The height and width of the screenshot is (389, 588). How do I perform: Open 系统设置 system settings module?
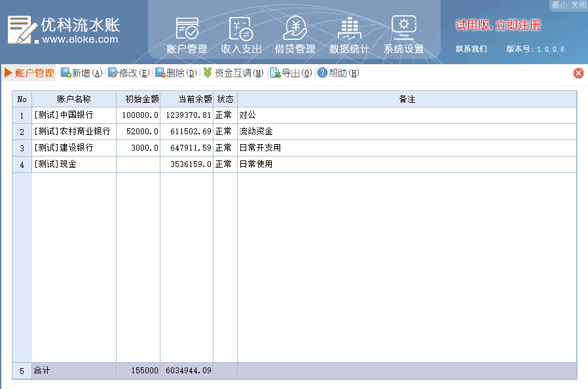tap(403, 35)
